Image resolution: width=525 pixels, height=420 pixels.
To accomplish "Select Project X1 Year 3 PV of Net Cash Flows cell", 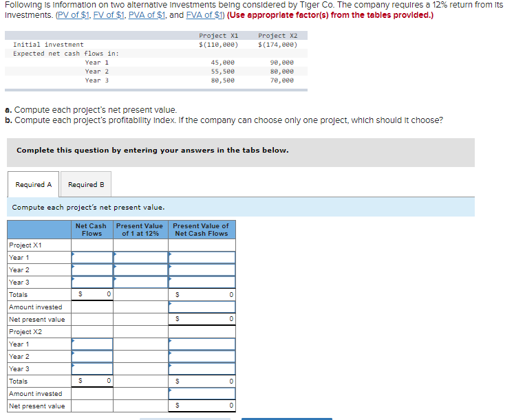I will (202, 283).
